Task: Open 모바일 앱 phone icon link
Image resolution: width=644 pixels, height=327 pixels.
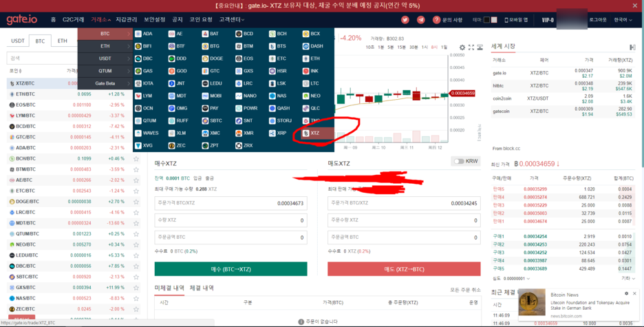Action: pyautogui.click(x=506, y=20)
